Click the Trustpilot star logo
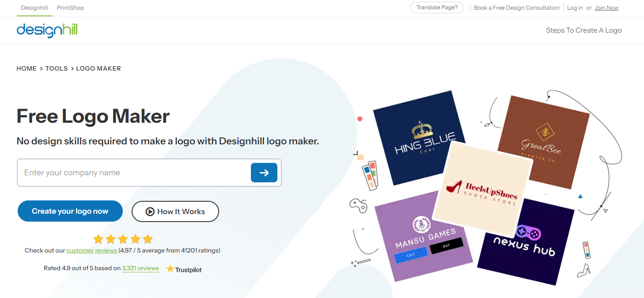 coord(170,268)
